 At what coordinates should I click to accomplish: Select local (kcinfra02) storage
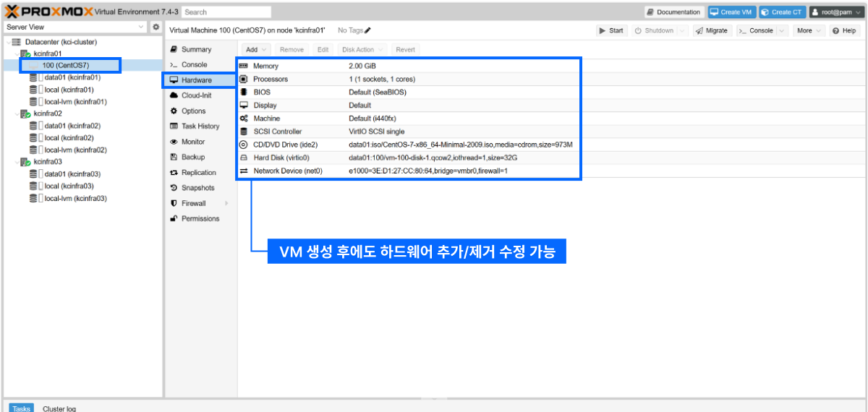69,137
